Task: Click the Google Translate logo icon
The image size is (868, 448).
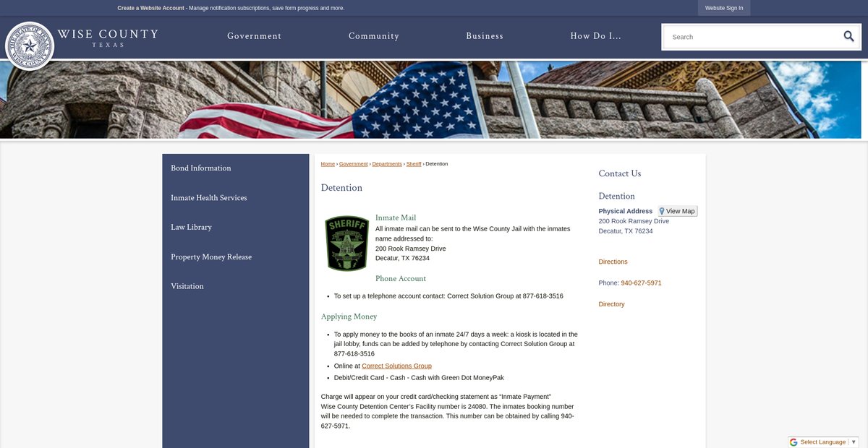Action: tap(793, 442)
